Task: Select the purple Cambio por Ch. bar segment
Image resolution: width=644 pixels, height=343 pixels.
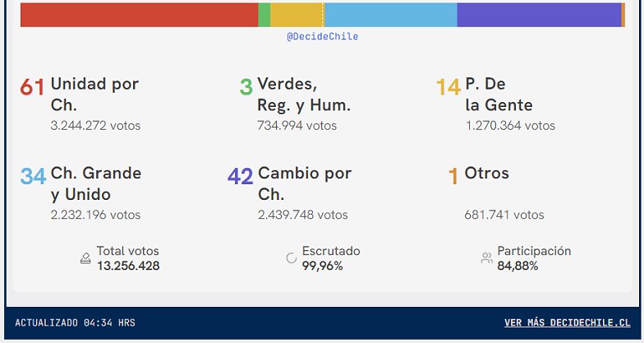Action: click(538, 15)
